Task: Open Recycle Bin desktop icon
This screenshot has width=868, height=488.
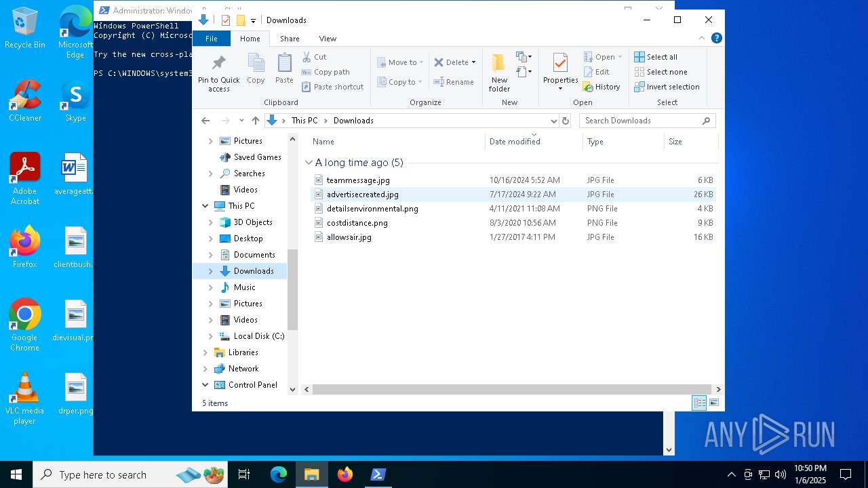Action: coord(25,28)
